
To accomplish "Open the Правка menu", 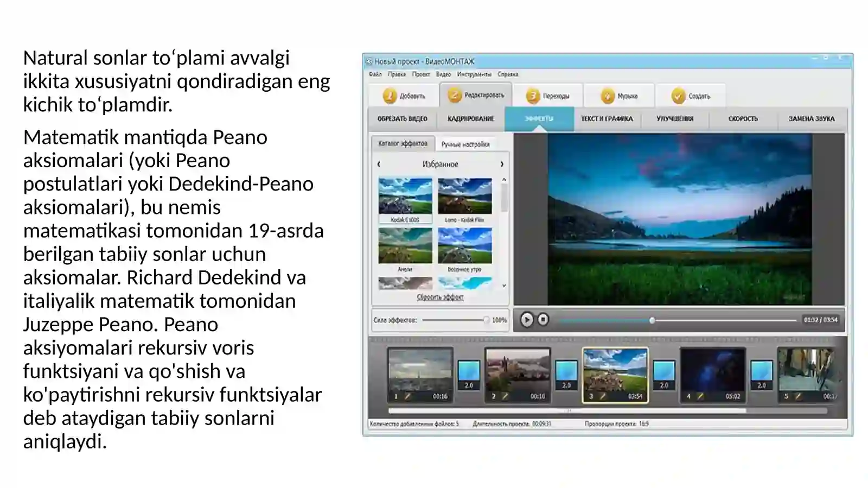I will point(397,74).
